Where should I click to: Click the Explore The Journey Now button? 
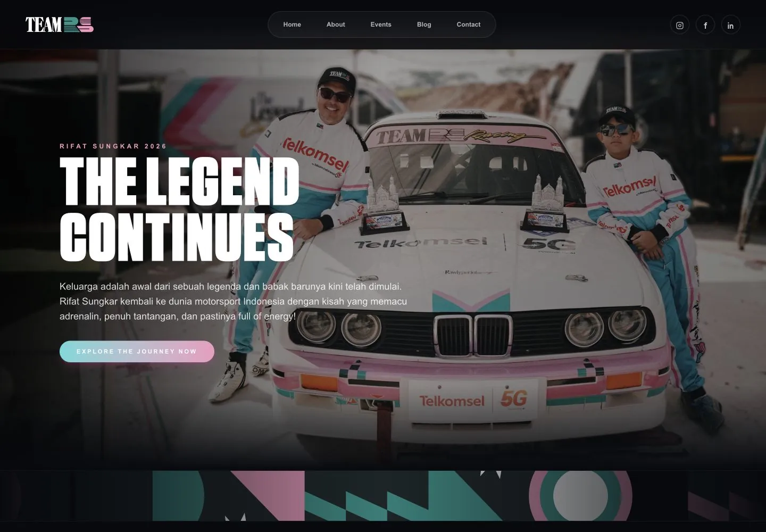(137, 352)
